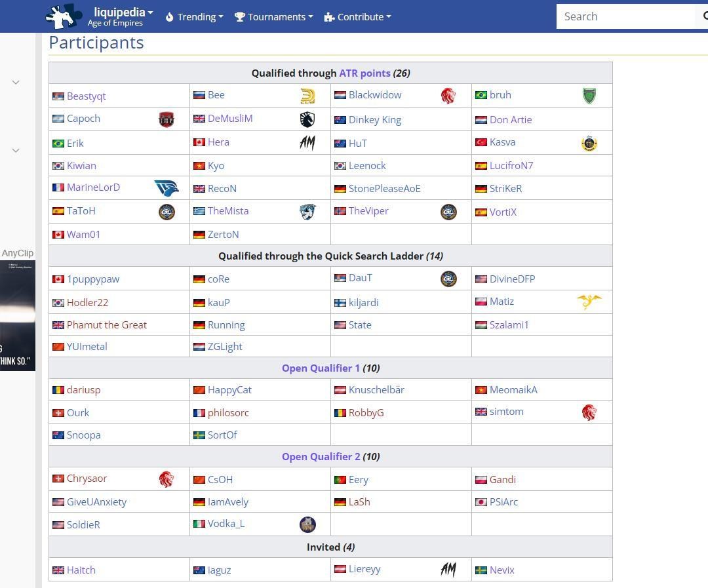This screenshot has height=588, width=708.
Task: Click the Nevix player link
Action: (x=501, y=570)
